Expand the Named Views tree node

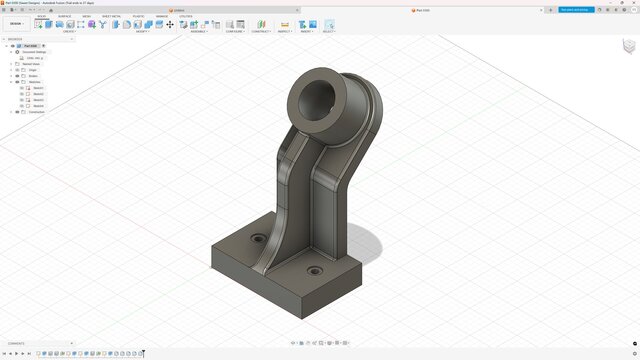click(x=11, y=64)
